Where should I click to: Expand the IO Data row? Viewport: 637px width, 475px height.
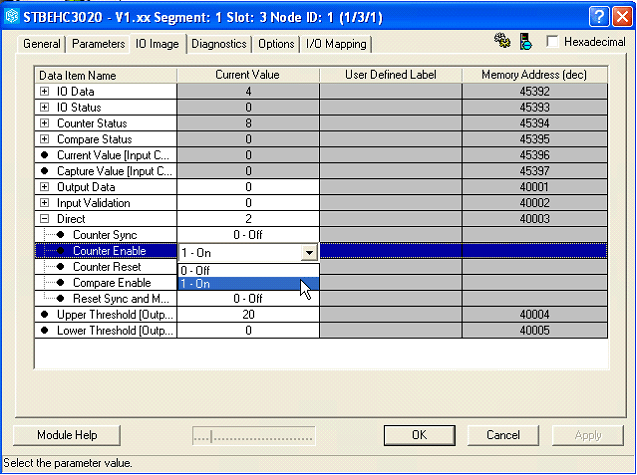tap(44, 91)
